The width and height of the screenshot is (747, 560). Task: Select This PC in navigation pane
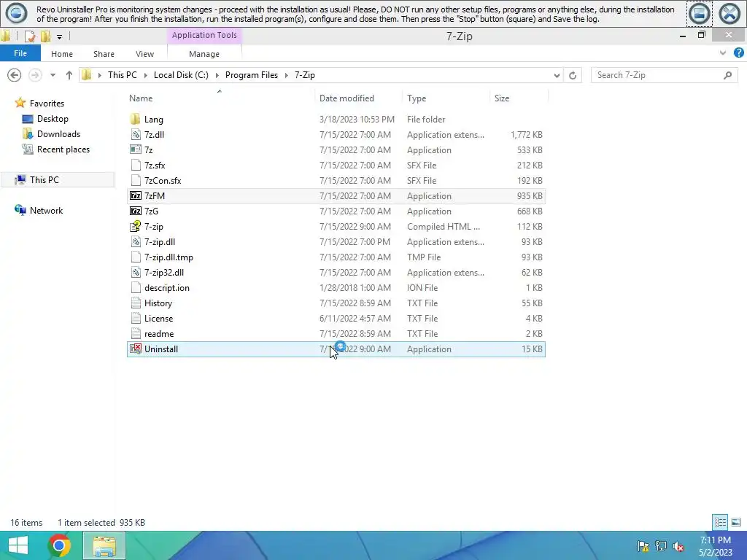click(44, 179)
